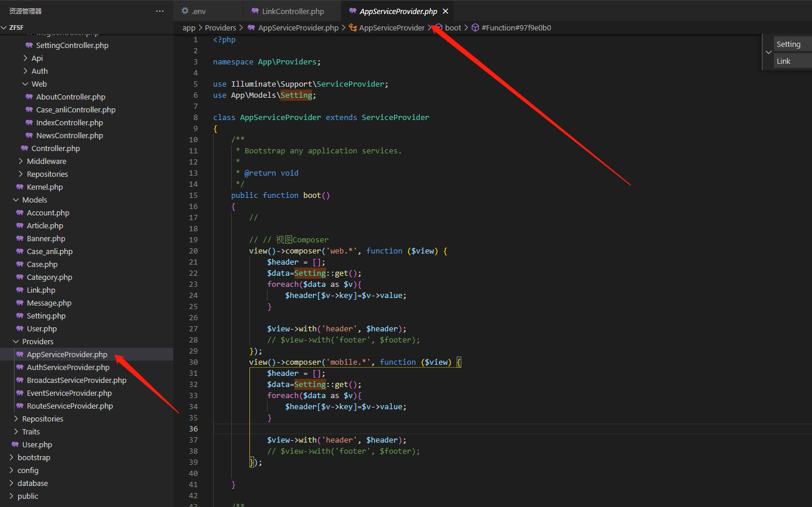Viewport: 812px width, 507px height.
Task: Click the gear icon on .env tab
Action: point(185,11)
